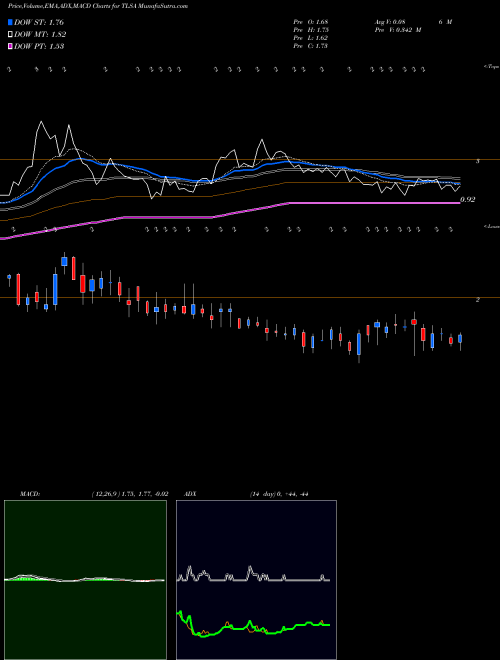The width and height of the screenshot is (500, 660).
Task: Click the magenta DOW PT legend swatch
Action: pos(11,46)
